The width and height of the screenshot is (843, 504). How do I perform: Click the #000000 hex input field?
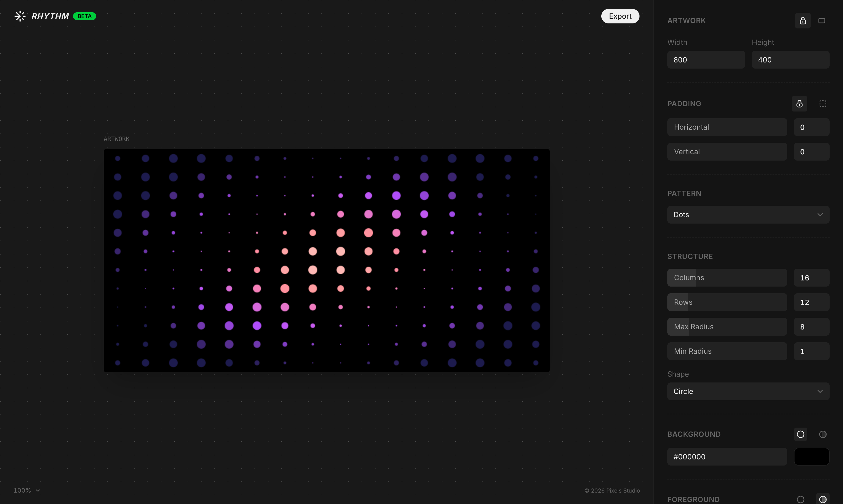727,456
